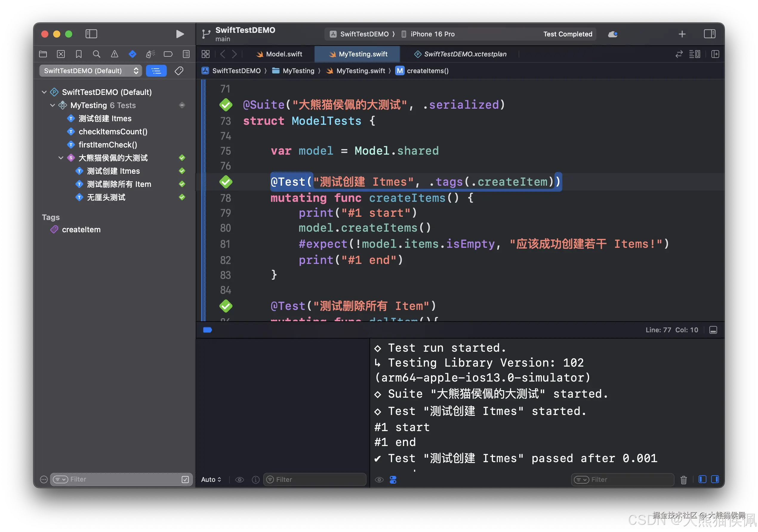Open the Test navigator diamond icon
This screenshot has height=532, width=758.
coord(133,54)
